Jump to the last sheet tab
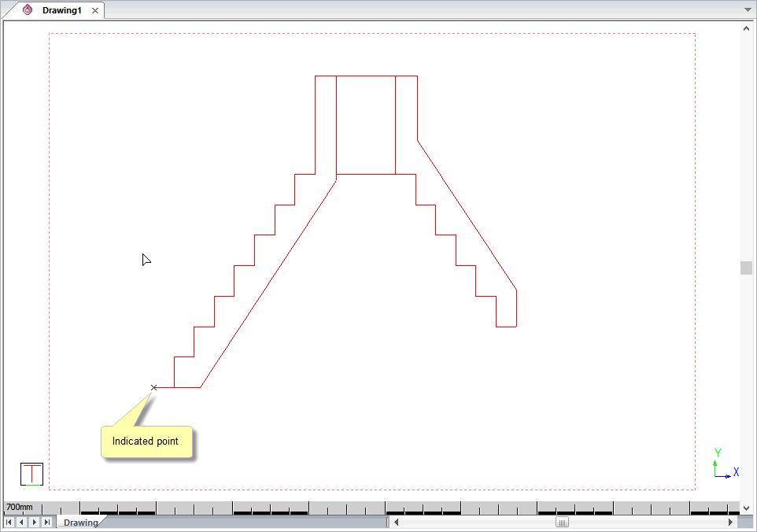 coord(46,522)
